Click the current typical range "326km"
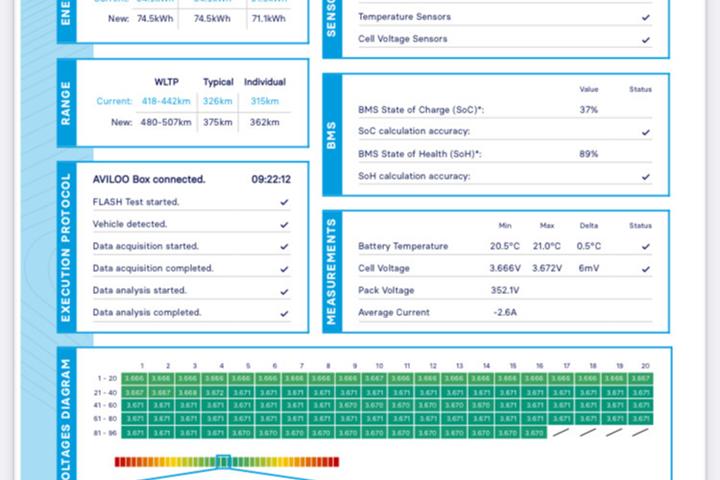 coord(218,101)
